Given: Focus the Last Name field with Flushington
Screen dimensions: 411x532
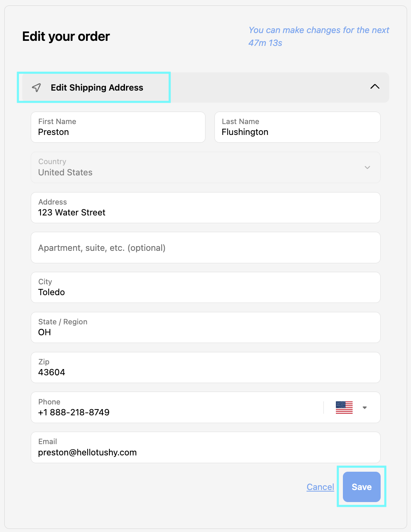Looking at the screenshot, I should [297, 128].
